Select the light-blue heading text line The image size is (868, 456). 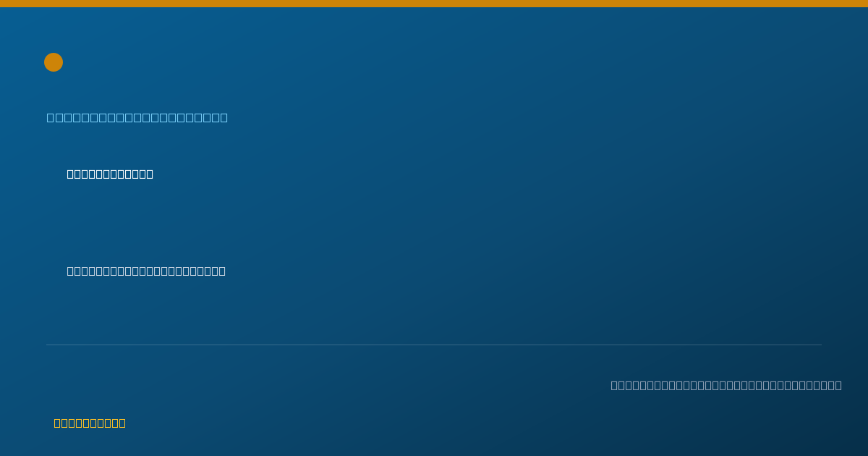(137, 117)
